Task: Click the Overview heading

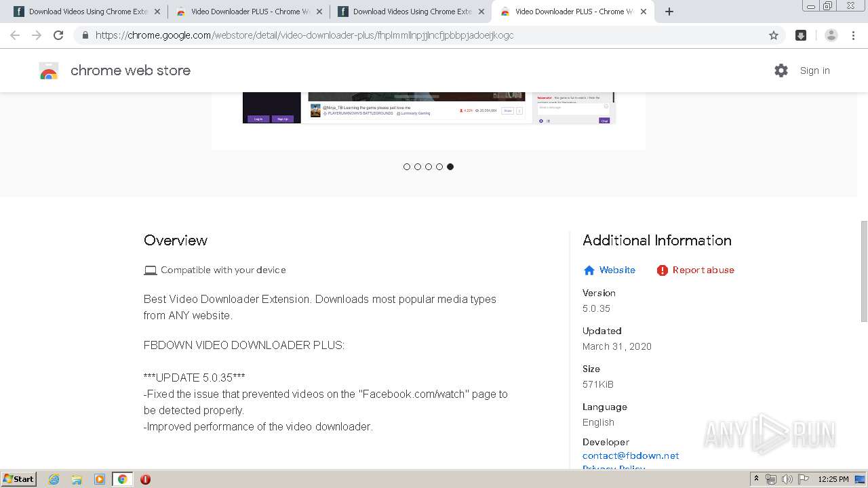Action: click(x=176, y=241)
